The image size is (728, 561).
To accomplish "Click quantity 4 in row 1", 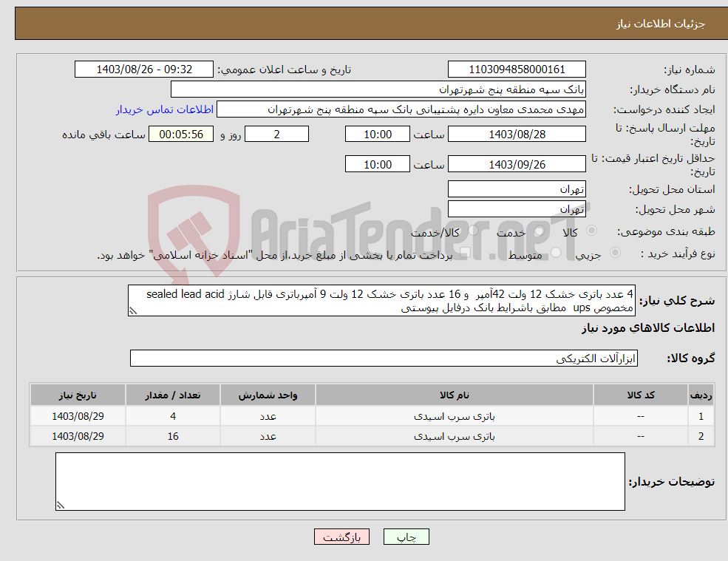I will point(173,416).
